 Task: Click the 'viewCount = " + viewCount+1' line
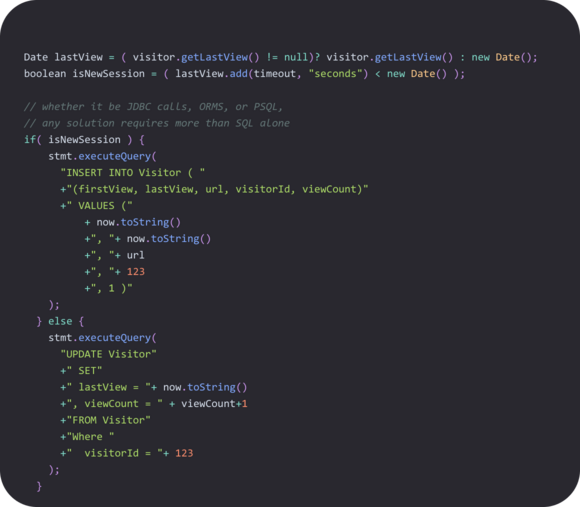(154, 403)
